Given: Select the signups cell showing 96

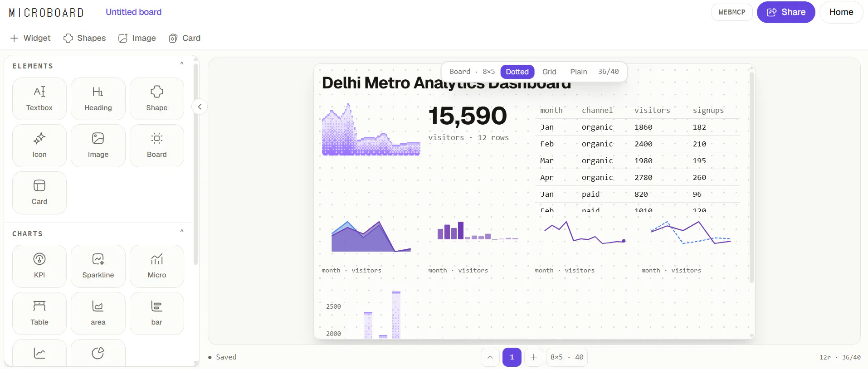Looking at the screenshot, I should pyautogui.click(x=697, y=194).
